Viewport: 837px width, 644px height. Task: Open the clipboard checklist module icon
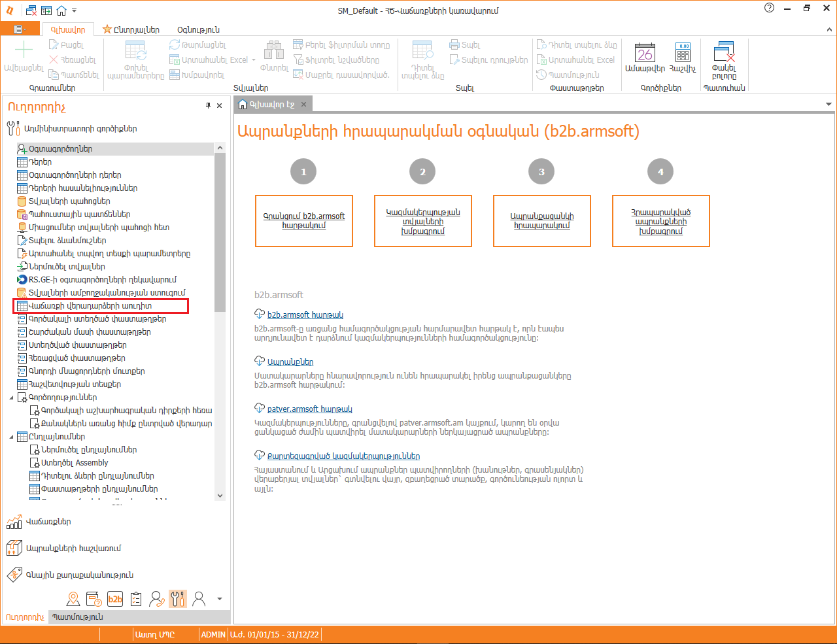[136, 599]
